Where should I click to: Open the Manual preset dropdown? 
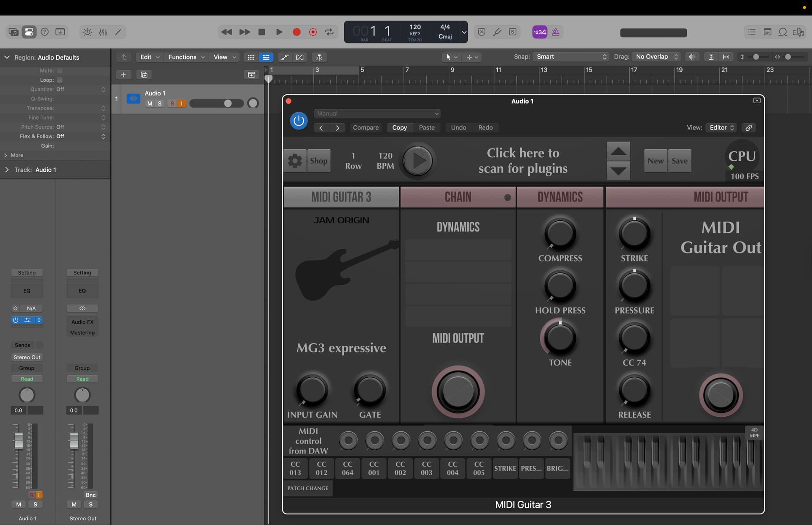377,113
